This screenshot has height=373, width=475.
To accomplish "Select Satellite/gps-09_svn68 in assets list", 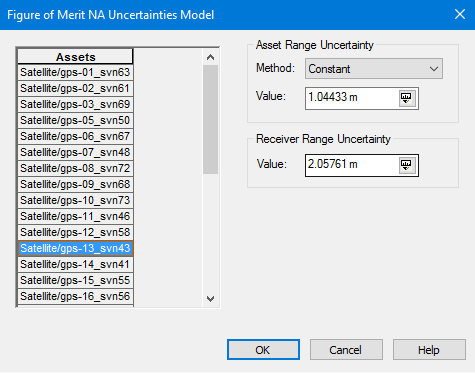I will tap(76, 184).
